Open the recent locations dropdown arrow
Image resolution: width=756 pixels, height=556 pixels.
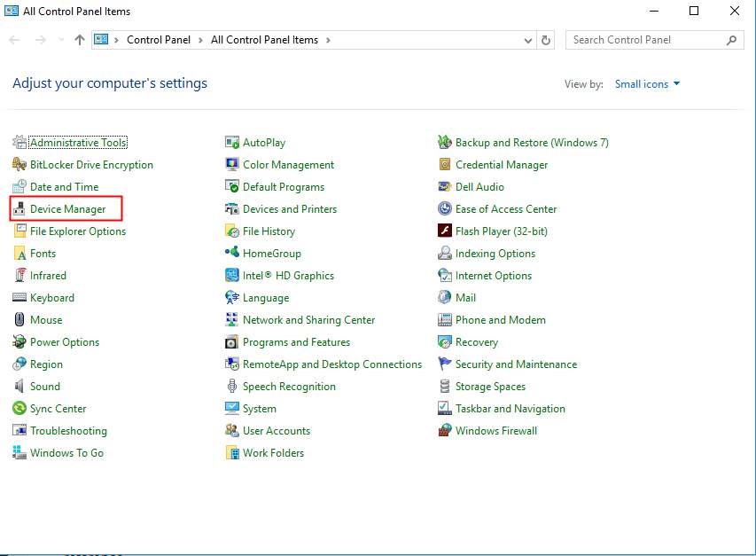61,40
